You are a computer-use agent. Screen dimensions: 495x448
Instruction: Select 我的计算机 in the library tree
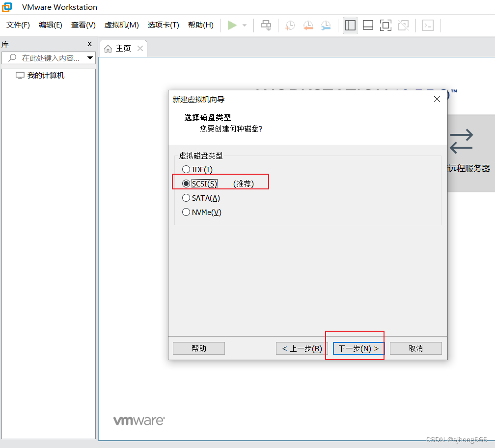(40, 76)
